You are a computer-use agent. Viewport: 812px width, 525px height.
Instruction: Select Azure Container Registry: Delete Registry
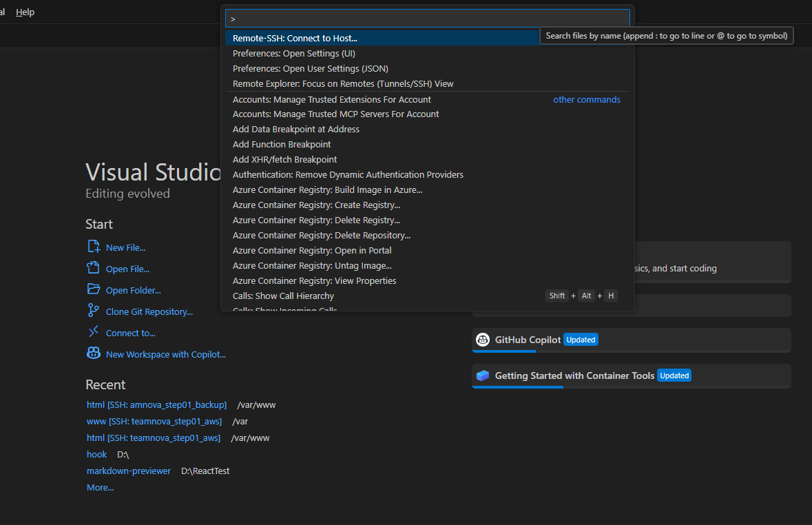[428, 220]
